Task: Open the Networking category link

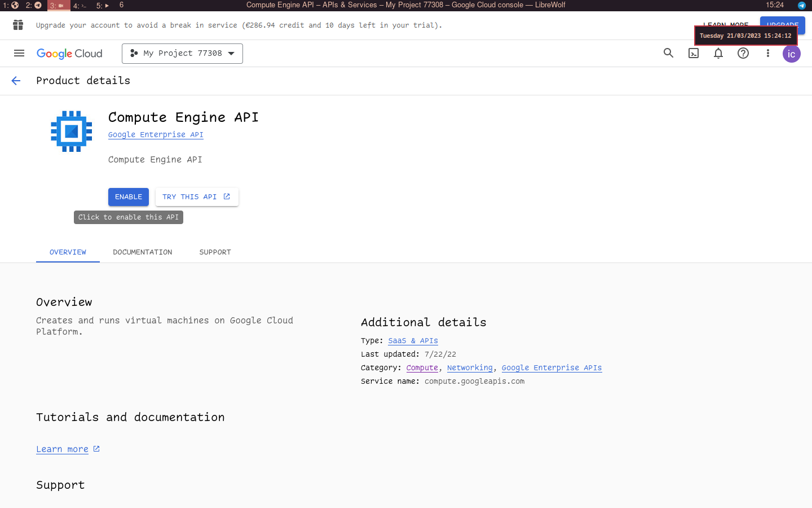Action: coord(470,367)
